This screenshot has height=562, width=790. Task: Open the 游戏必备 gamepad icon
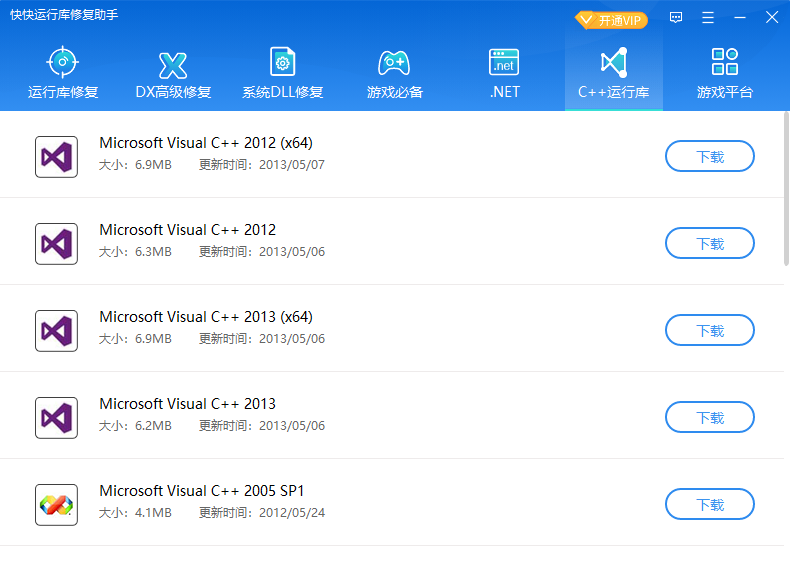[394, 64]
